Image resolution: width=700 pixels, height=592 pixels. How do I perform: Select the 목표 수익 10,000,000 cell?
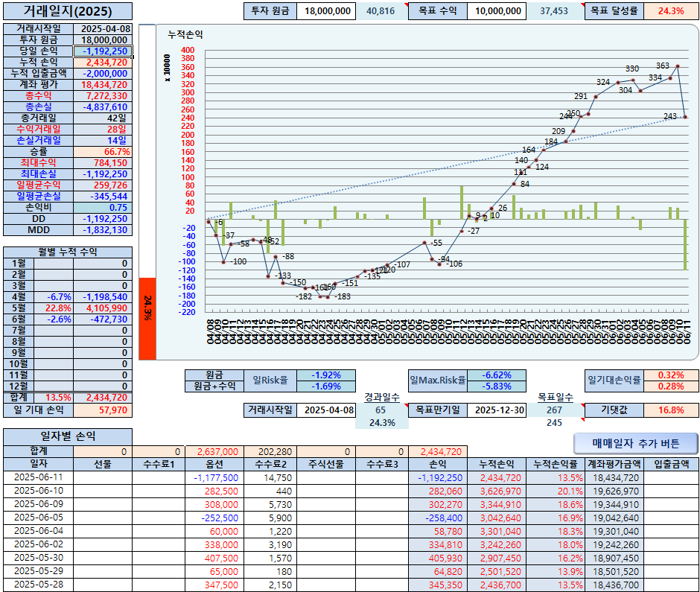point(497,11)
